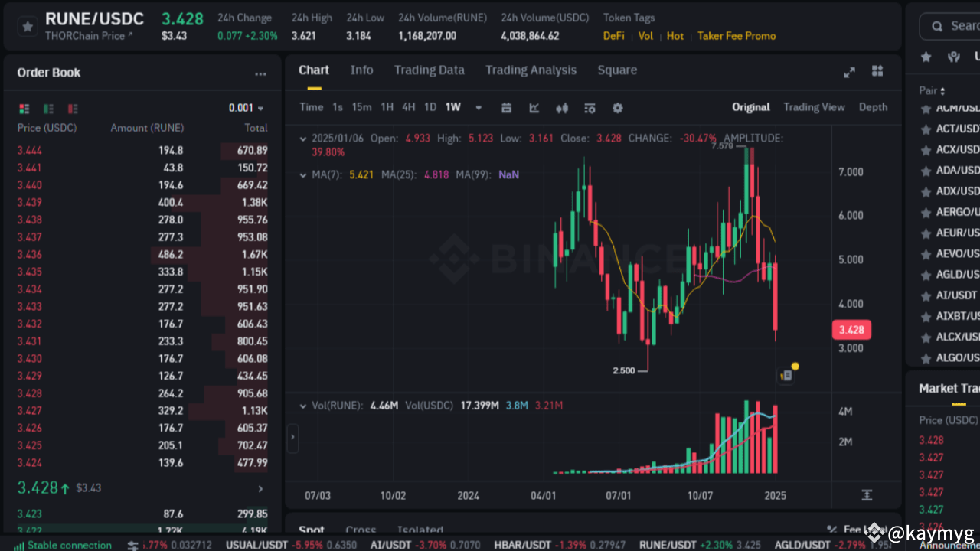Switch to Trading Analysis tab

(531, 70)
